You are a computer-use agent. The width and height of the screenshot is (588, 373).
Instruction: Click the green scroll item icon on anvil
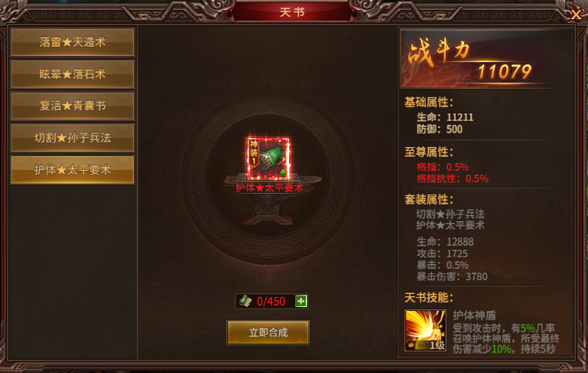268,159
